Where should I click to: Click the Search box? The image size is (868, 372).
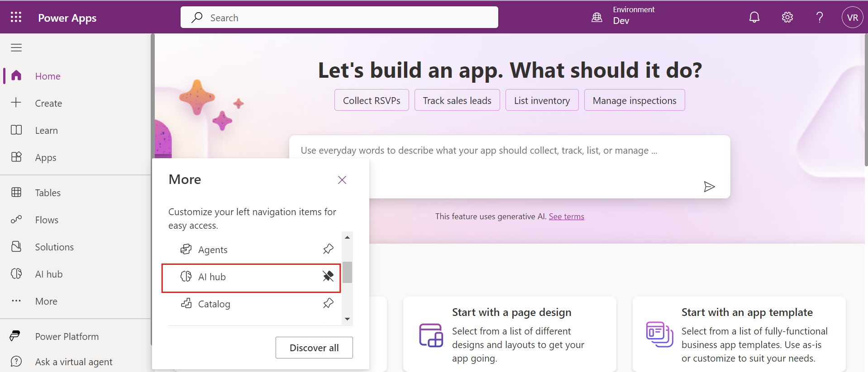point(339,18)
